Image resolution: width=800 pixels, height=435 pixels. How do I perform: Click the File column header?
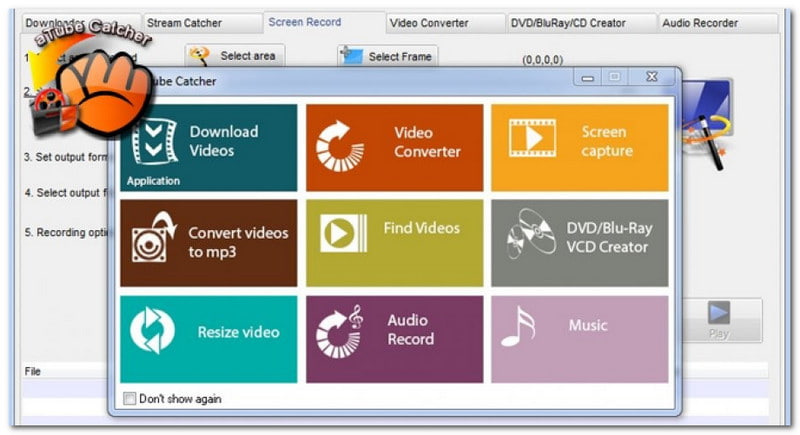[x=32, y=371]
